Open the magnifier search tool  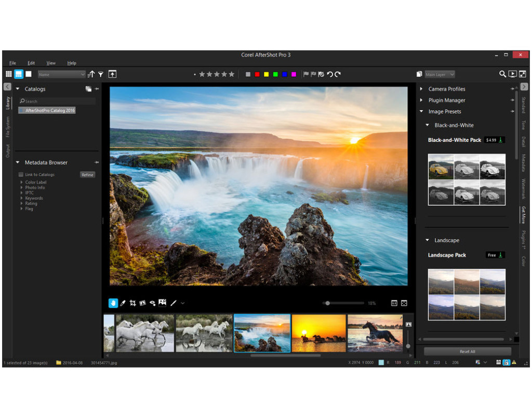point(502,74)
